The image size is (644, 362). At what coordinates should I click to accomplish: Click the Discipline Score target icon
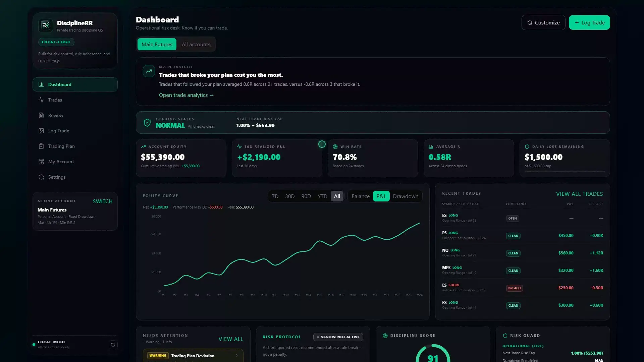385,336
